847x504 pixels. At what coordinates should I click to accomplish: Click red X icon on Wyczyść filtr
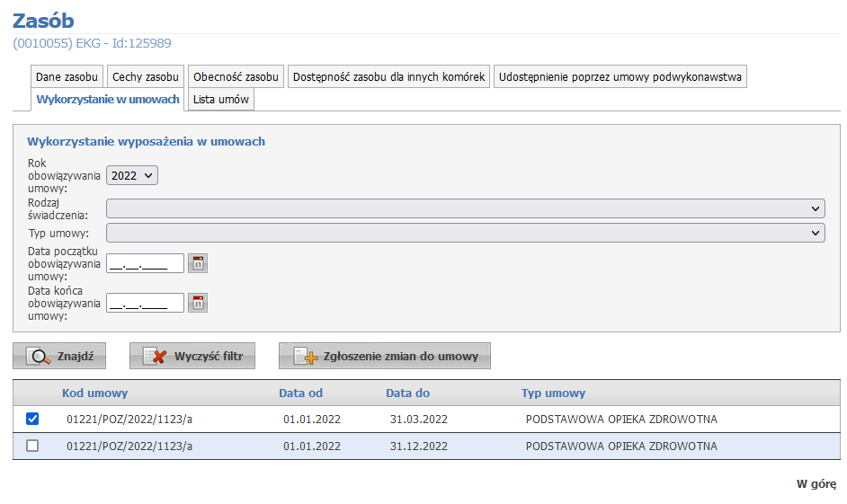[x=156, y=357]
